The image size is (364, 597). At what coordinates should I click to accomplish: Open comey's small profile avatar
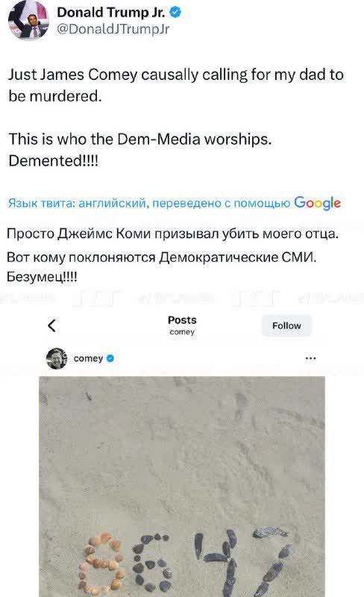57,358
